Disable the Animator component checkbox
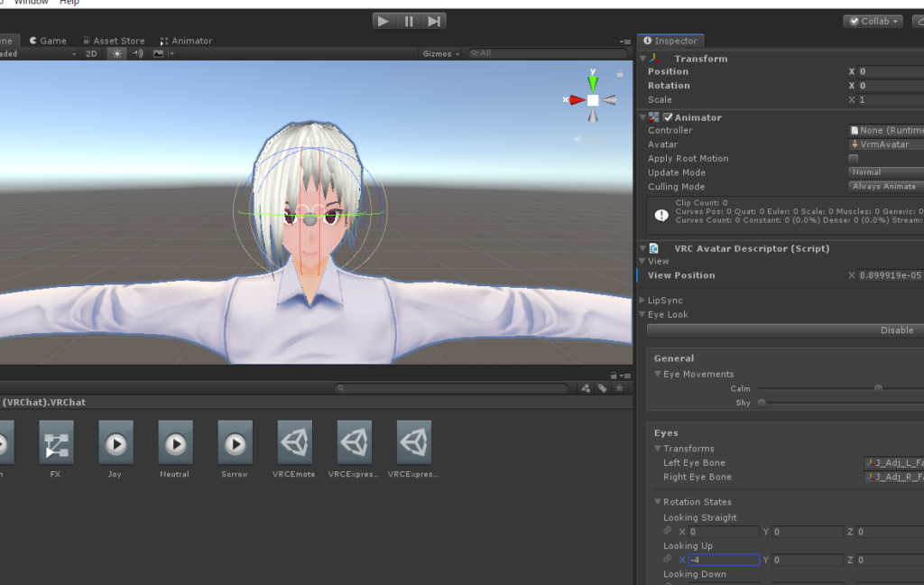This screenshot has width=924, height=585. (x=668, y=117)
